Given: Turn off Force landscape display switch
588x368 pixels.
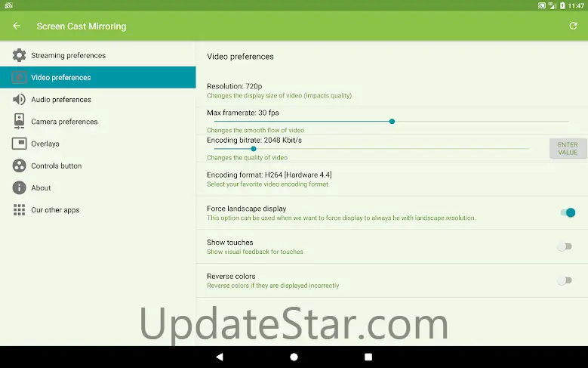Looking at the screenshot, I should tap(568, 212).
